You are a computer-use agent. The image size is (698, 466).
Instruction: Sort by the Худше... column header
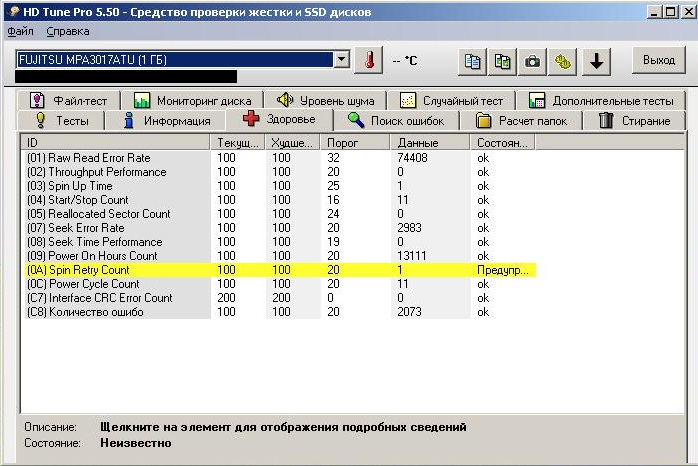(292, 142)
